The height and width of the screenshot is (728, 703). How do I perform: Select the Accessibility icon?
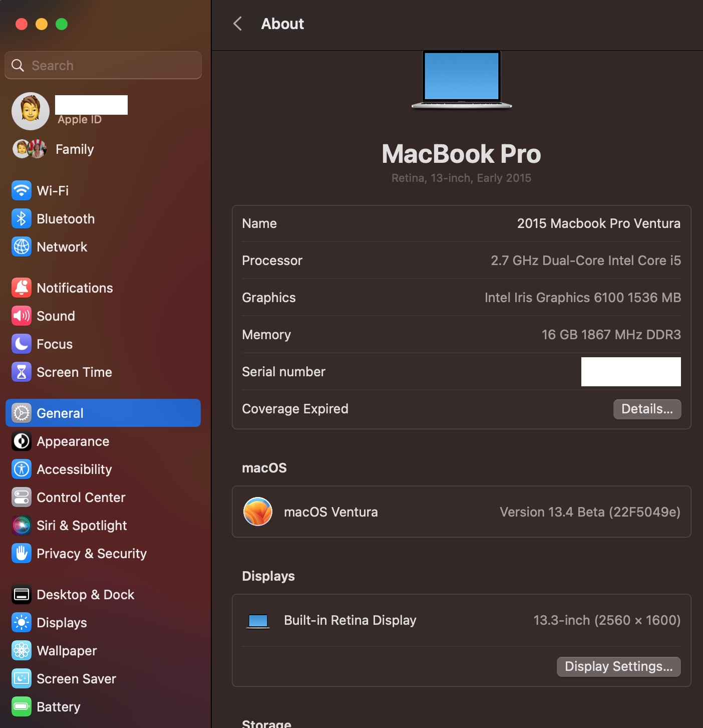click(x=22, y=469)
